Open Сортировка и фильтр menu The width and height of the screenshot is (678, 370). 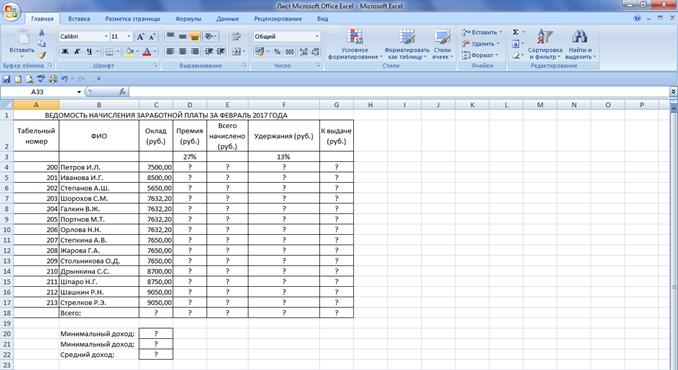coord(545,44)
